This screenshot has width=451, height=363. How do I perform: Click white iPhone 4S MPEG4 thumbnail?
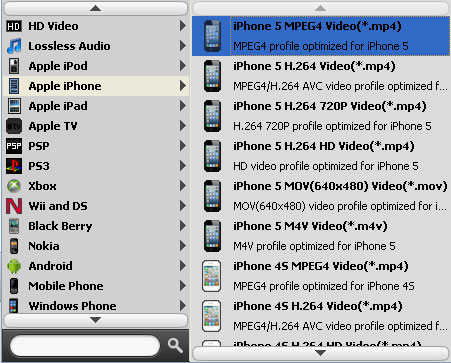pyautogui.click(x=212, y=276)
